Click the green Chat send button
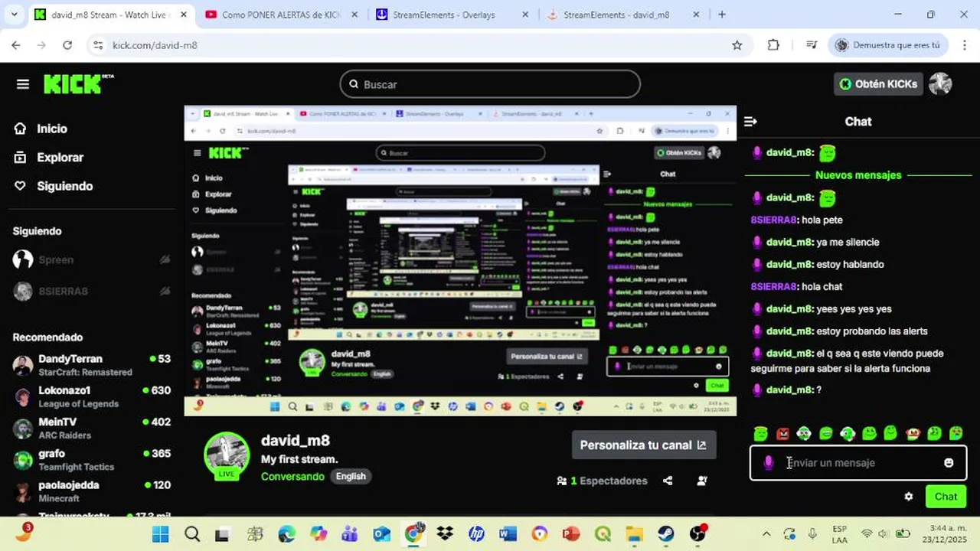980x551 pixels. [946, 497]
